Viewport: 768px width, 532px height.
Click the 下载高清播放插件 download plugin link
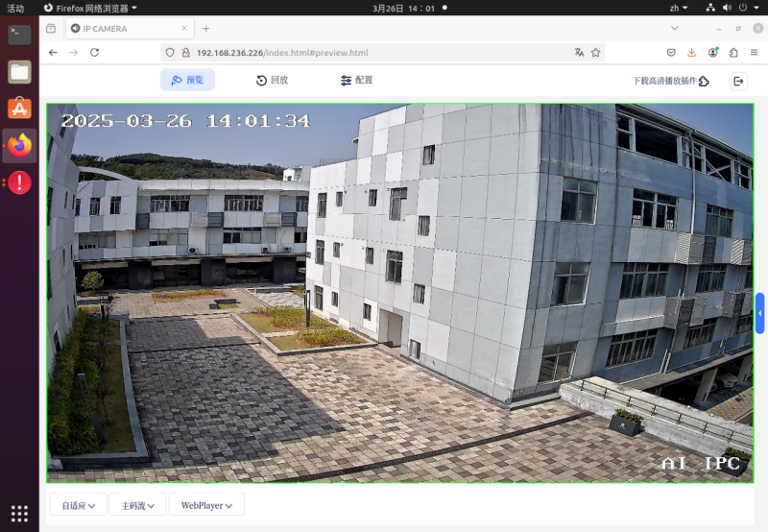(x=670, y=81)
